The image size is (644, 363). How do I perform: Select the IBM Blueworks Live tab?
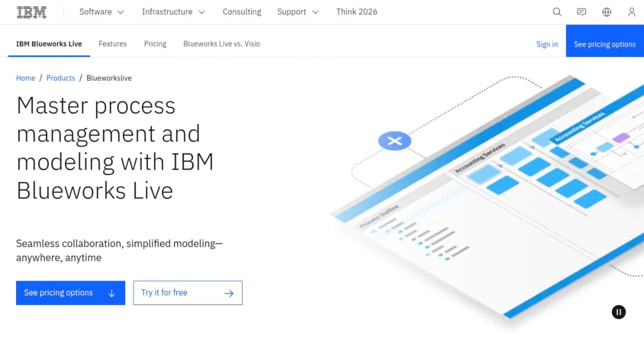point(49,44)
